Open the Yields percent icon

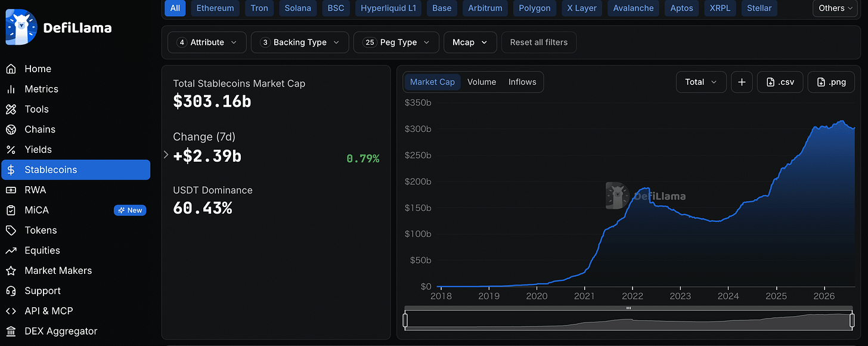click(11, 150)
